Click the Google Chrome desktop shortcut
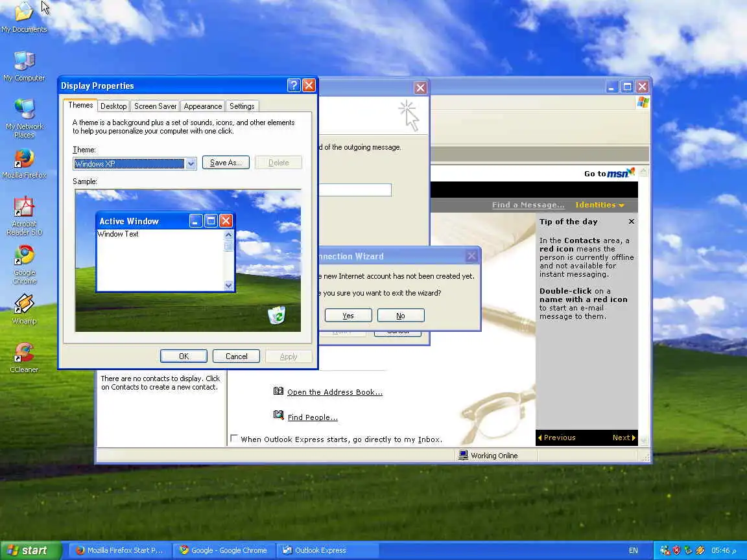 point(24,264)
